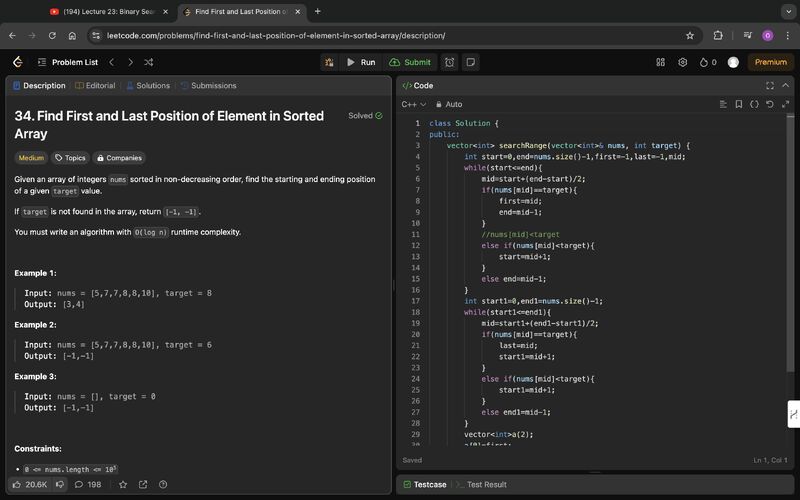Open the help question mark icon
This screenshot has width=800, height=500.
pyautogui.click(x=163, y=485)
